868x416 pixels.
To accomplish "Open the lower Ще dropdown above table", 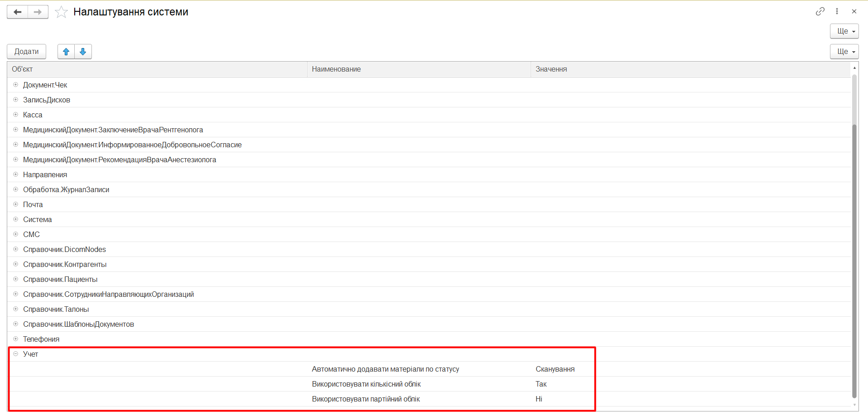I will (844, 52).
